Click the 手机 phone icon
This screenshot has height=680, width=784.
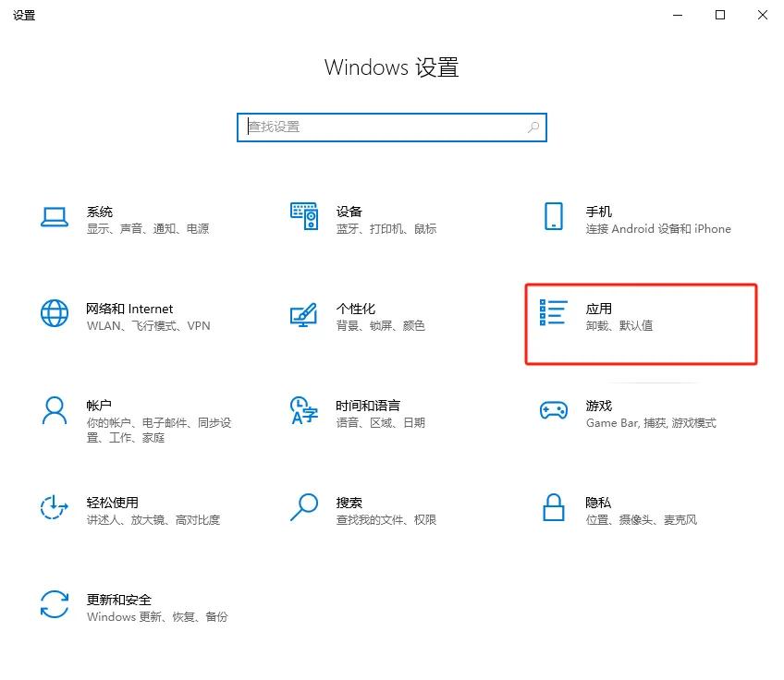click(554, 216)
